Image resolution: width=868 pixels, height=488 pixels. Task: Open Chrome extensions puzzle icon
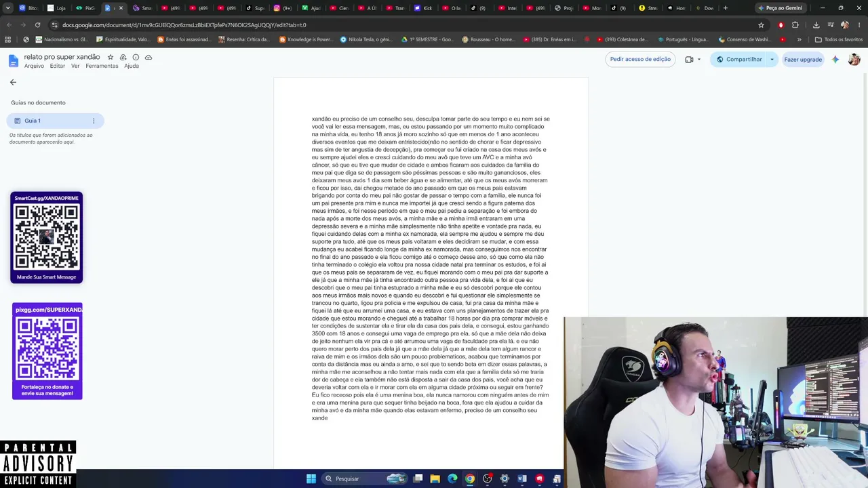coord(795,25)
